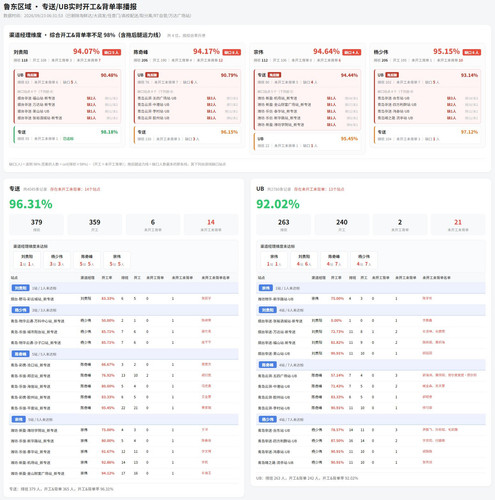Click the red 缺口 badge beside 94.64%
The height and width of the screenshot is (500, 495).
pyautogui.click(x=351, y=52)
